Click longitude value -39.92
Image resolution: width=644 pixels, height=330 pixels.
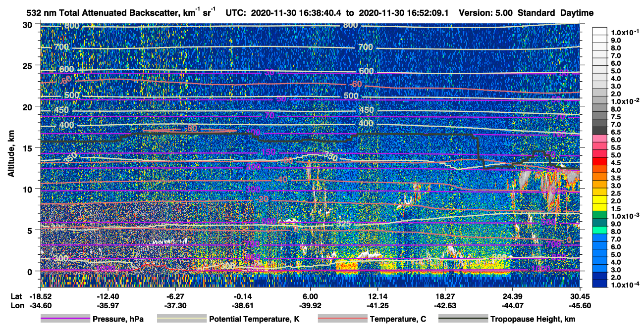coord(310,306)
